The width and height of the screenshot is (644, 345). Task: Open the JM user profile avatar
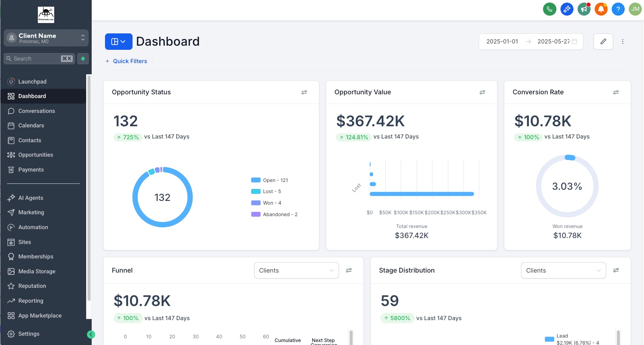pyautogui.click(x=635, y=9)
